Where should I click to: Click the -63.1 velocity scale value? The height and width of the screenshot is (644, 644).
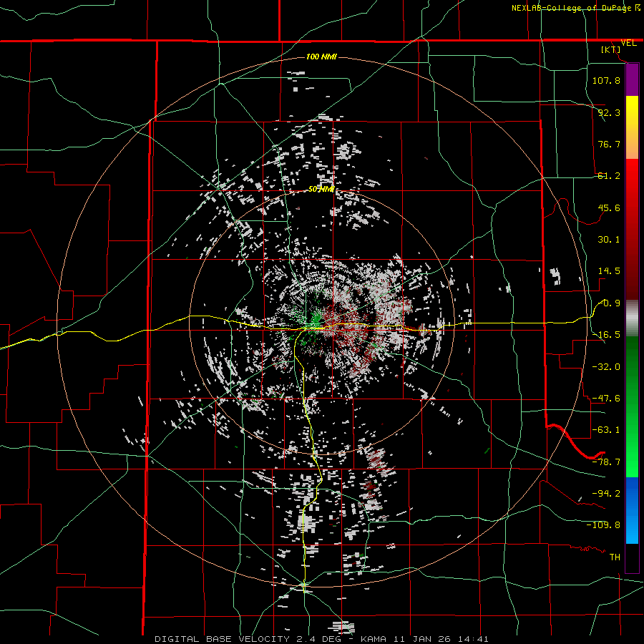606,430
